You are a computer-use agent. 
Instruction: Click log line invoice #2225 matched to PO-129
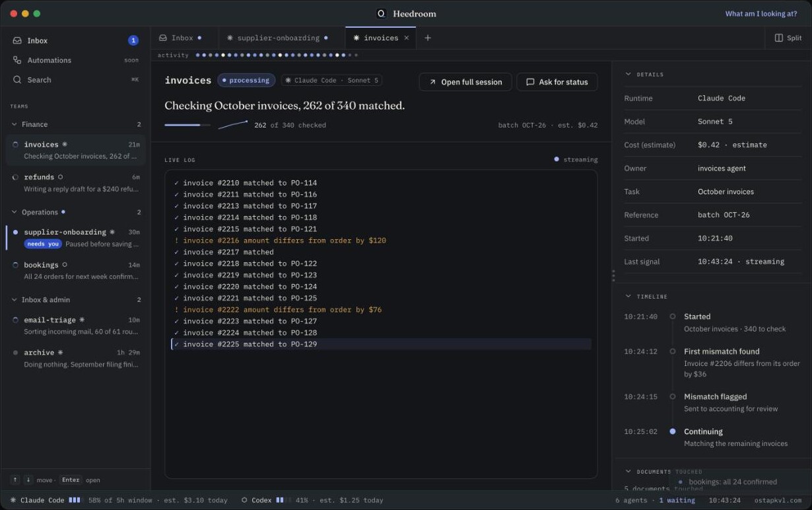pyautogui.click(x=381, y=344)
